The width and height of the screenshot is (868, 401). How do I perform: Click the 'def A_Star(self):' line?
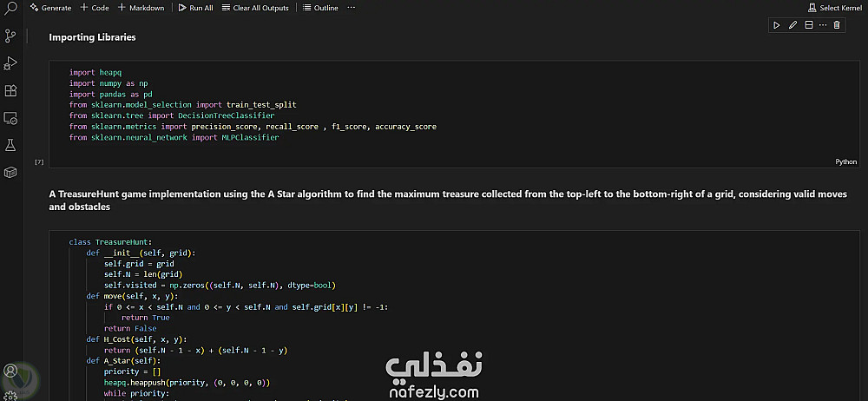point(123,361)
